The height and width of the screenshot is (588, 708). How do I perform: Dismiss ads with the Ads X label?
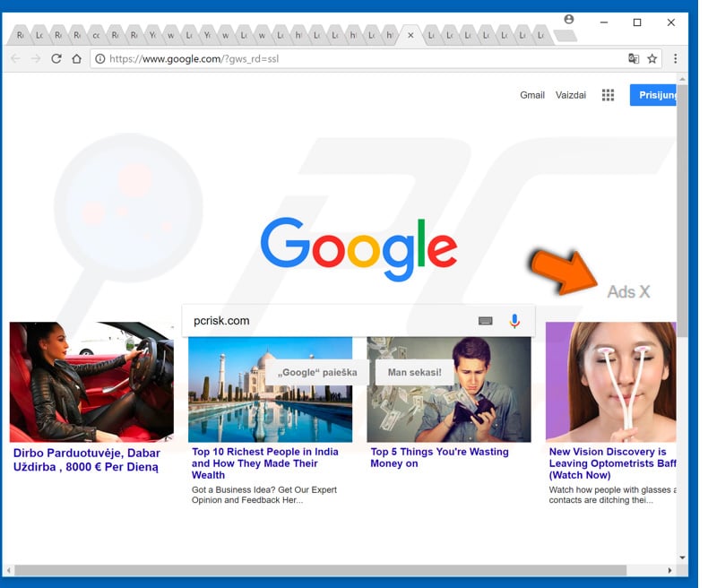tap(628, 291)
